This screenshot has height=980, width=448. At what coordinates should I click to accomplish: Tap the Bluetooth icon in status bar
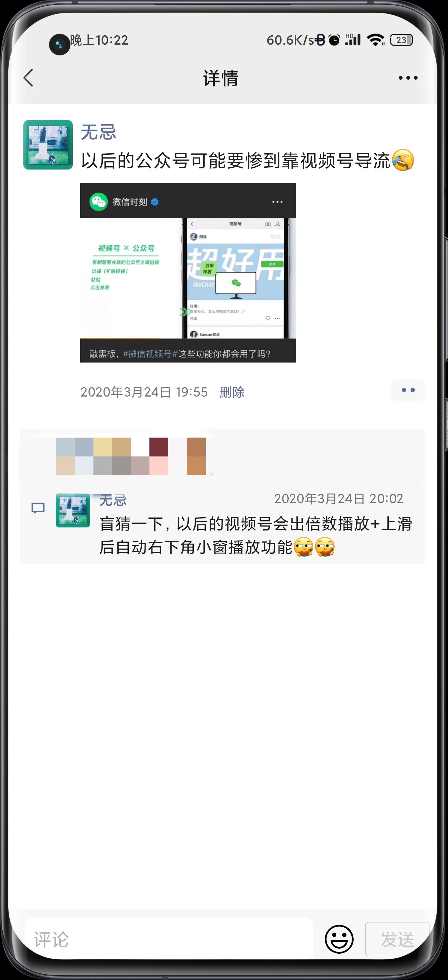point(321,40)
